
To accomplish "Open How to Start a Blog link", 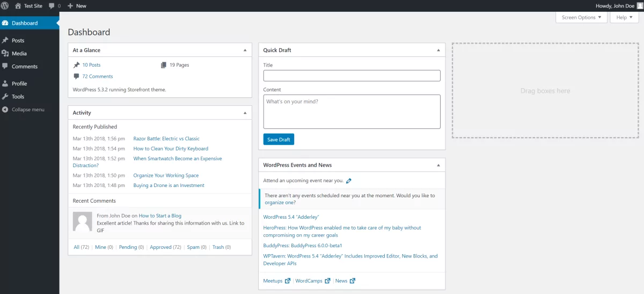I will pos(160,216).
